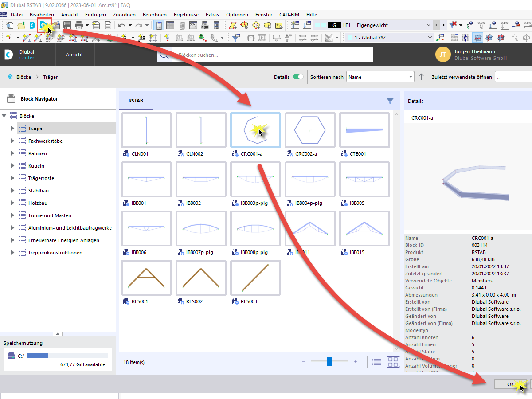The width and height of the screenshot is (532, 399).
Task: Click the last red work plane icon
Action: tap(501, 38)
